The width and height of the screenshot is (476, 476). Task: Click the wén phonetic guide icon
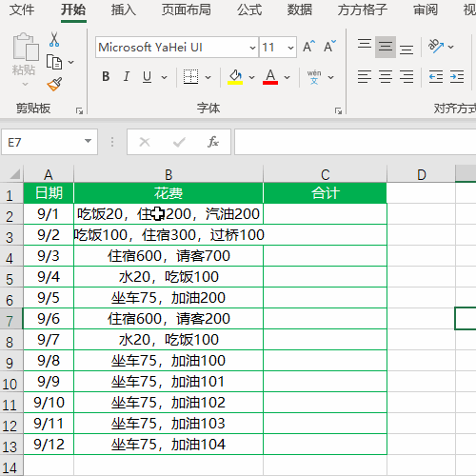[x=314, y=77]
